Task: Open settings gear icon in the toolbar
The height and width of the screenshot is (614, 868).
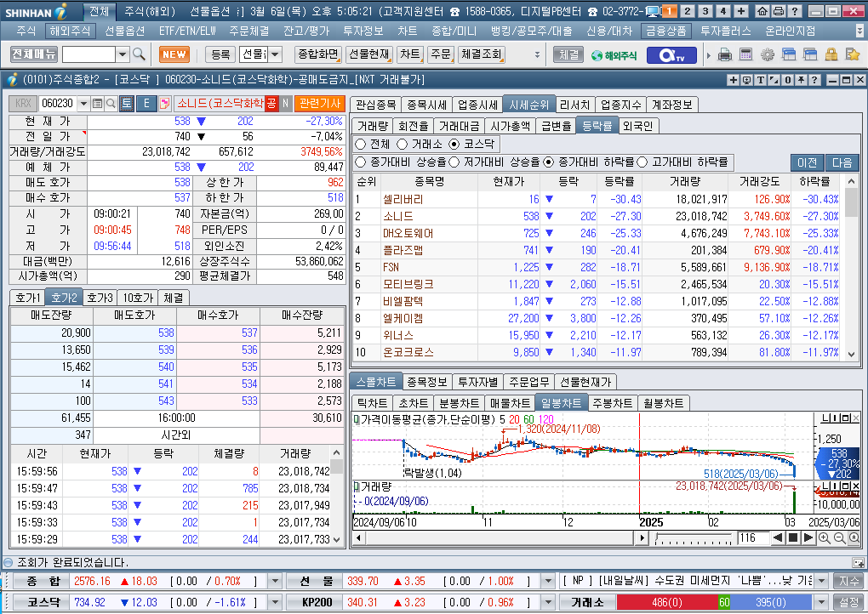Action: [x=768, y=54]
